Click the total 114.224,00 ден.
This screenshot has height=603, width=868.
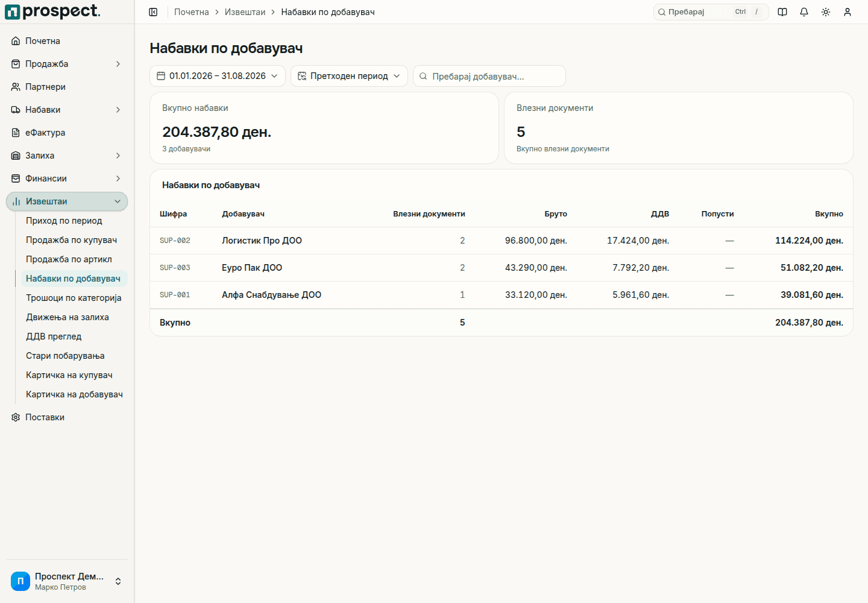(809, 241)
